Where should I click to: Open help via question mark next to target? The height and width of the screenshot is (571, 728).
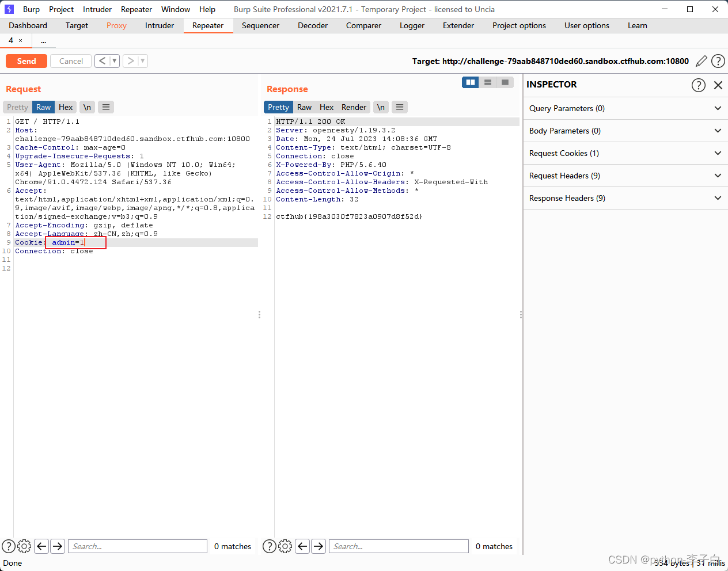click(x=718, y=60)
